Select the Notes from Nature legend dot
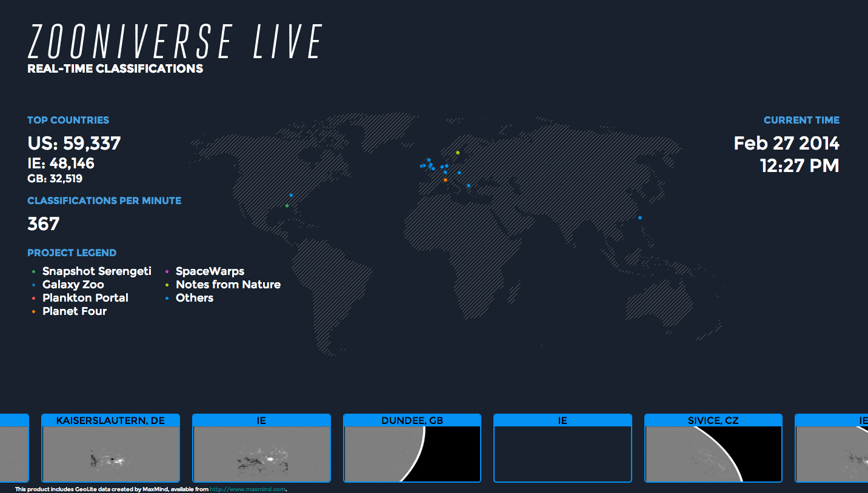Viewport: 868px width, 493px height. pyautogui.click(x=167, y=285)
